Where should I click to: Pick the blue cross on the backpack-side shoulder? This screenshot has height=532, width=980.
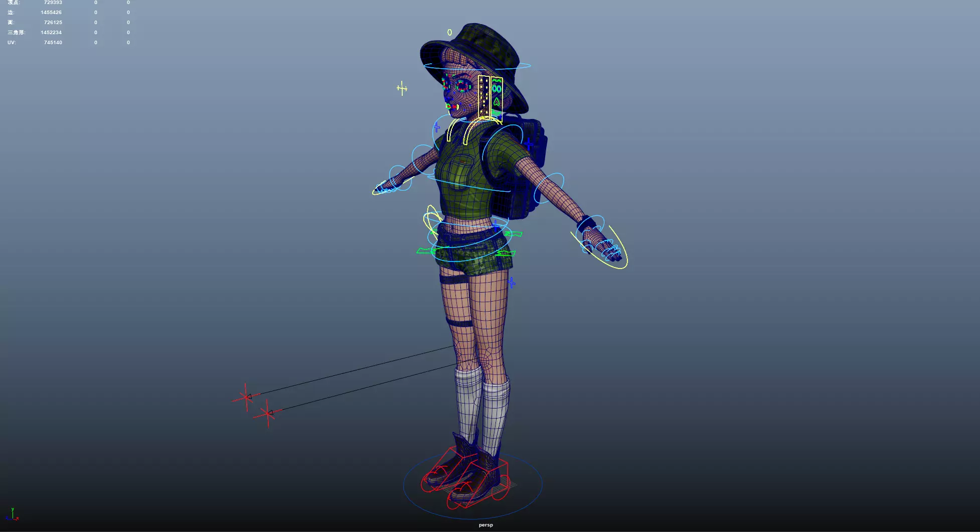pyautogui.click(x=529, y=145)
